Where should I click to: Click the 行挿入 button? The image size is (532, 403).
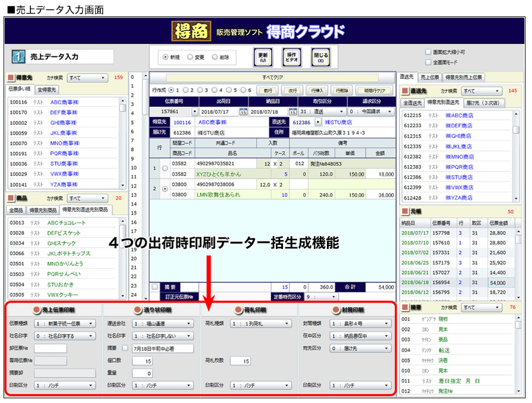(317, 91)
